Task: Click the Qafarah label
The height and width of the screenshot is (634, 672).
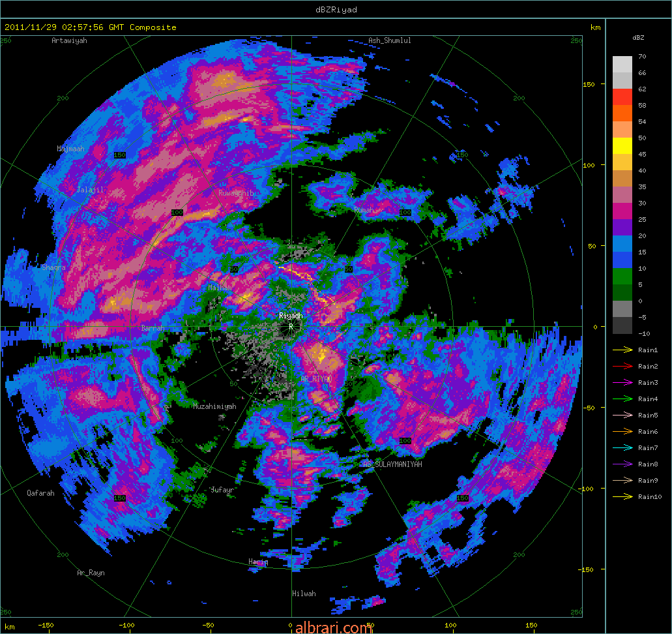Action: pos(40,493)
